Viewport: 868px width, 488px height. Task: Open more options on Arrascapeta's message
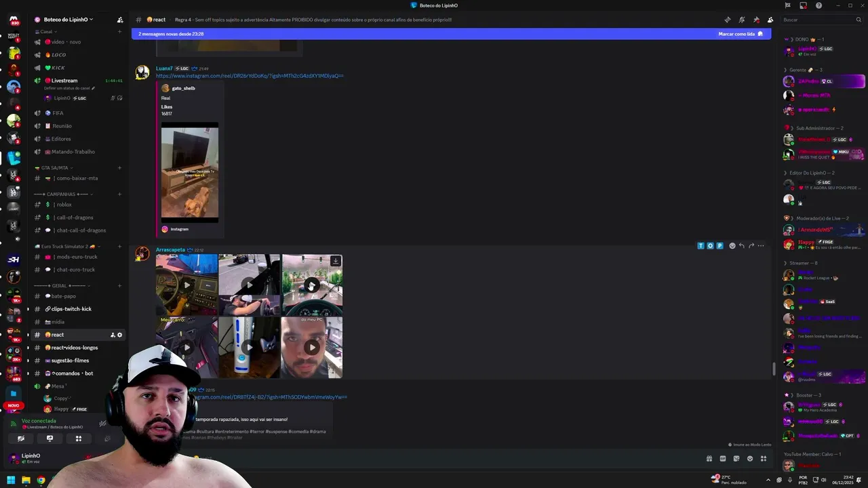(x=761, y=246)
